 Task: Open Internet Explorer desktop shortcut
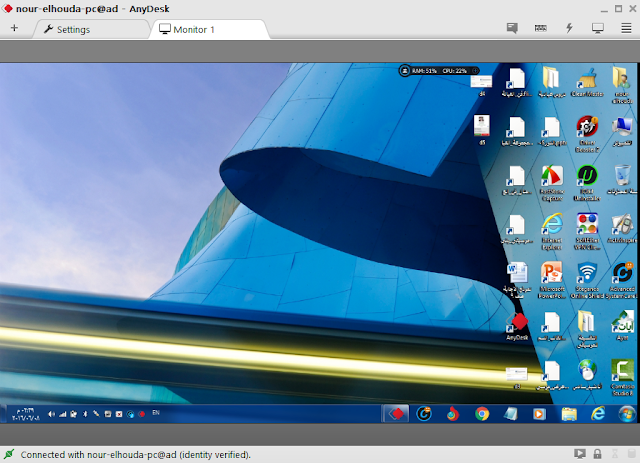pyautogui.click(x=552, y=232)
